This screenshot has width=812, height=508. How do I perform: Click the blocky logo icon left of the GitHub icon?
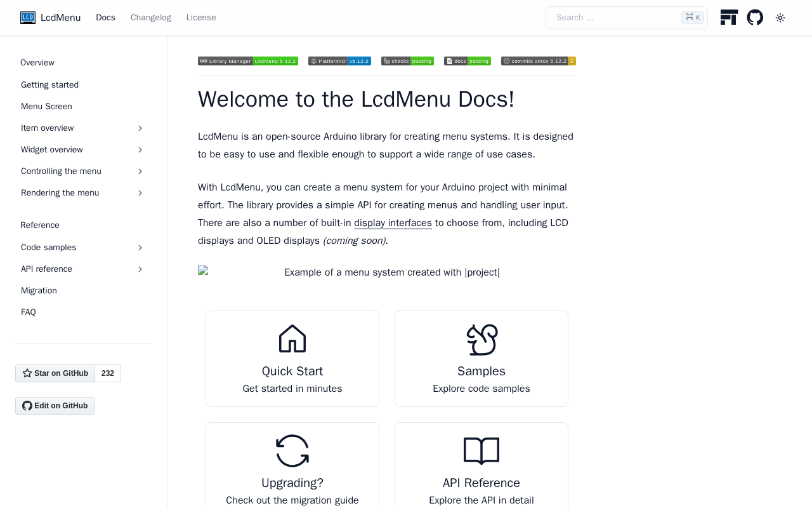729,18
